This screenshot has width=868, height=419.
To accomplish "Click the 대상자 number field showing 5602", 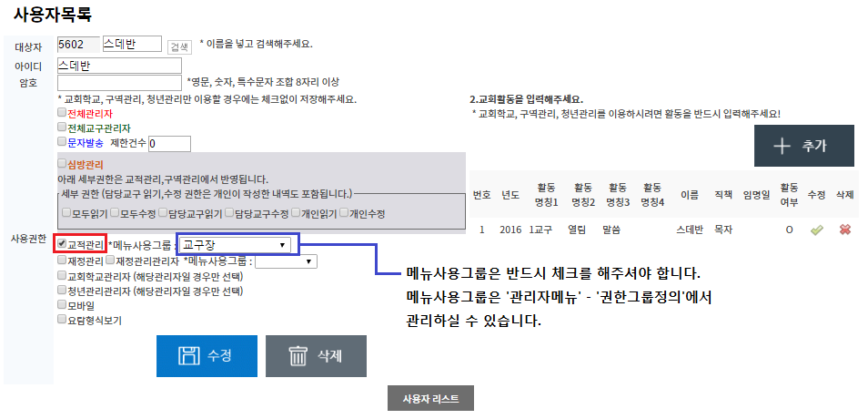I will coord(78,45).
